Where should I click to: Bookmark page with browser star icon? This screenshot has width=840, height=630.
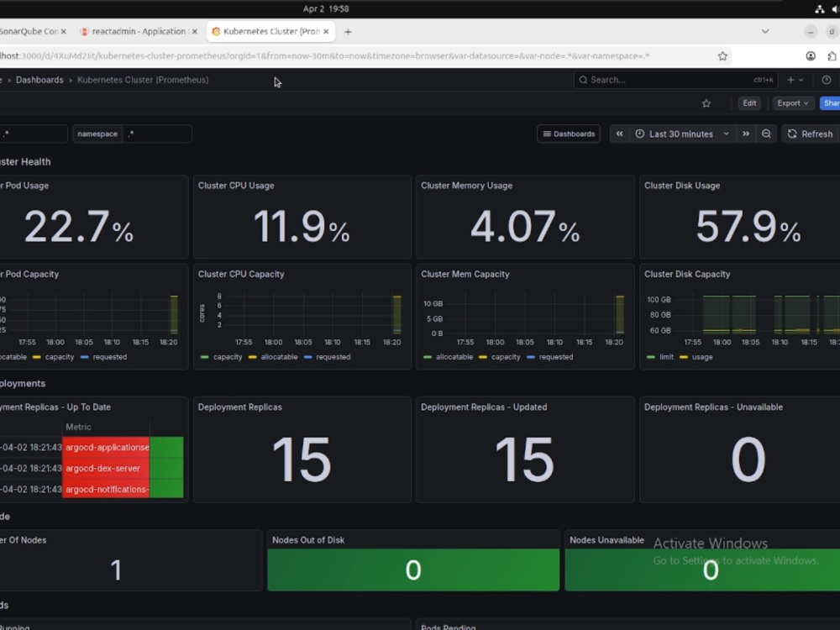(722, 55)
